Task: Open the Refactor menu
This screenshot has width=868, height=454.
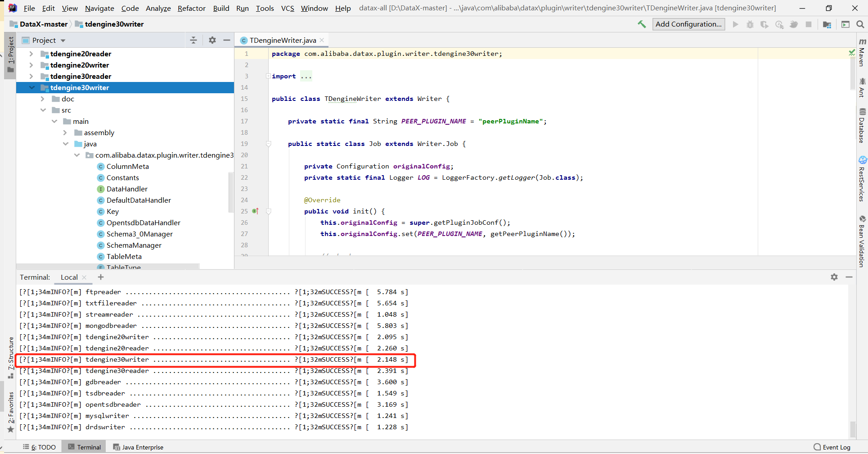Action: (191, 8)
